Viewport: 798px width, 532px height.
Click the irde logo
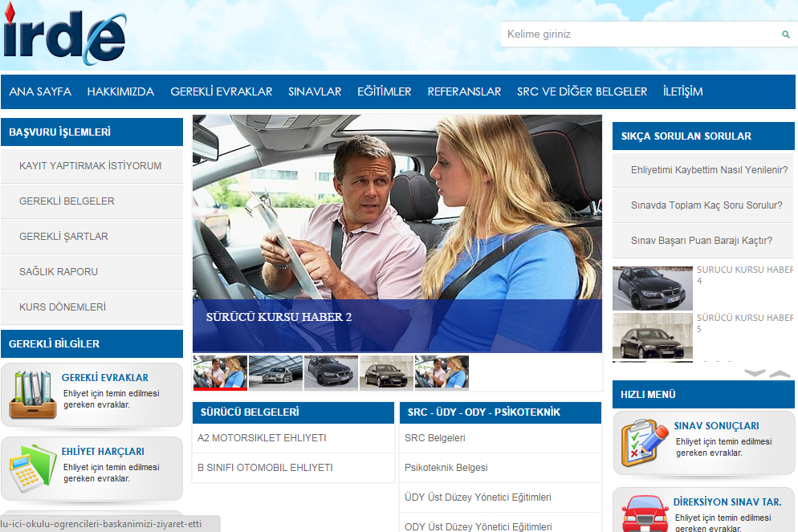[64, 36]
